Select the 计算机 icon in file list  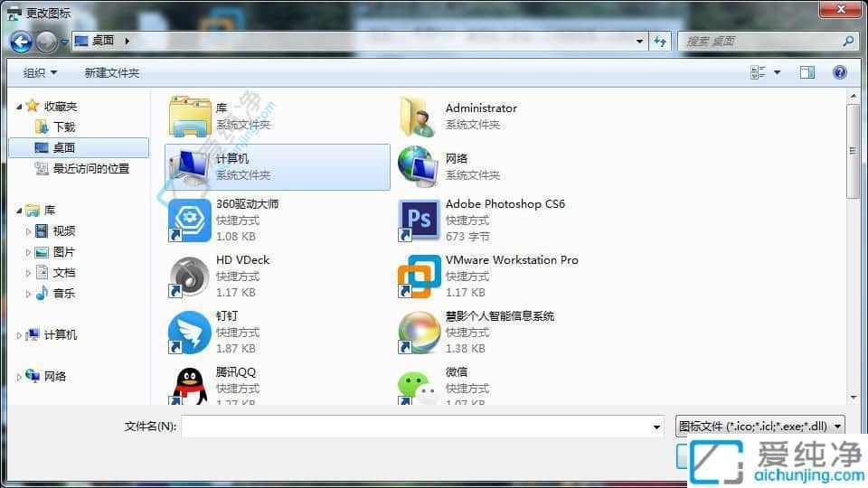pyautogui.click(x=190, y=166)
